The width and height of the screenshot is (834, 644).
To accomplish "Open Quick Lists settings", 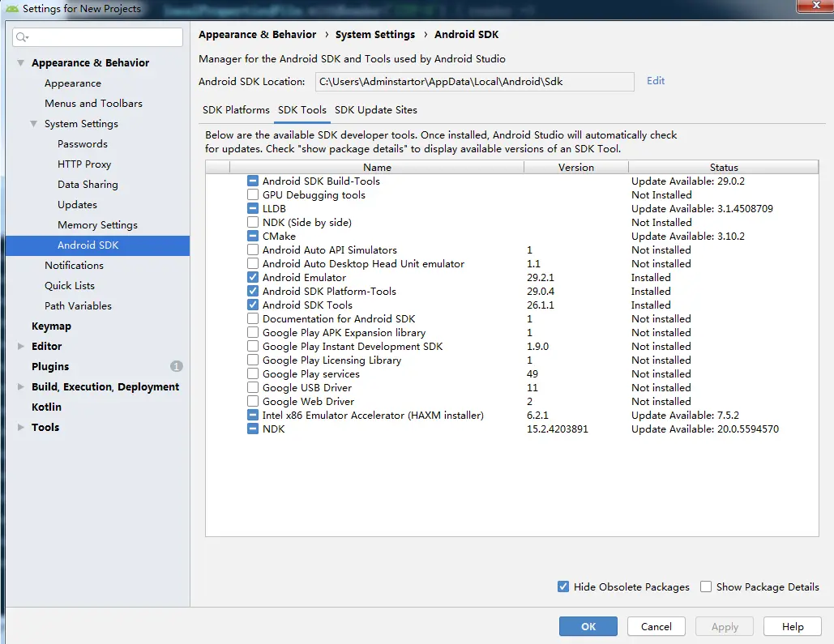I will click(x=70, y=286).
